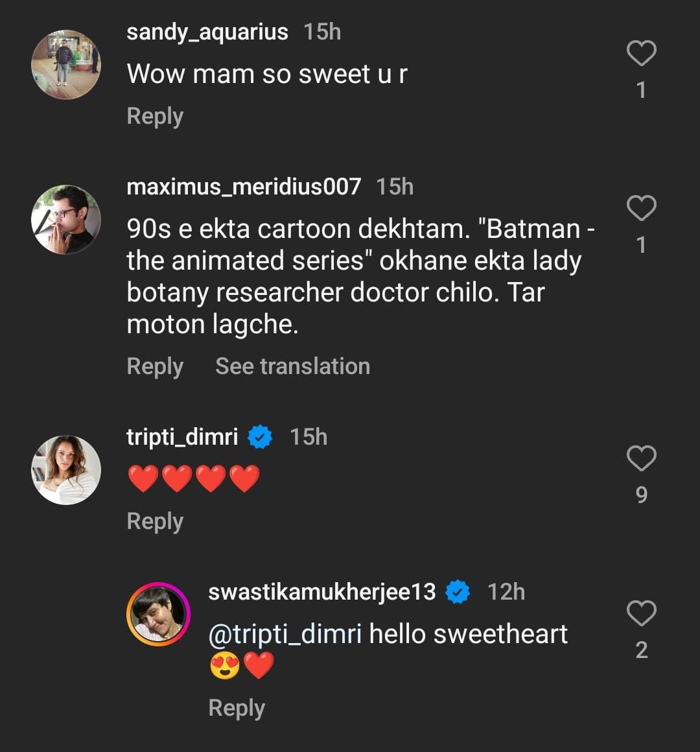The height and width of the screenshot is (752, 700).
Task: Open the tripti_dimri username link
Action: coord(182,437)
